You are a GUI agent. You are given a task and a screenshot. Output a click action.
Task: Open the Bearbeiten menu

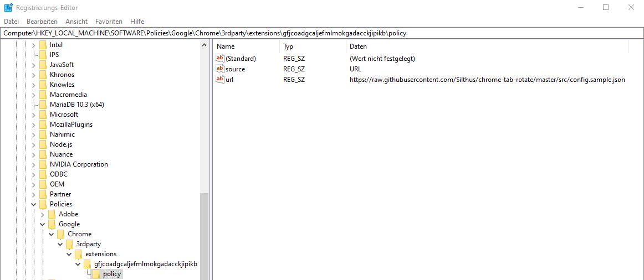tap(42, 22)
